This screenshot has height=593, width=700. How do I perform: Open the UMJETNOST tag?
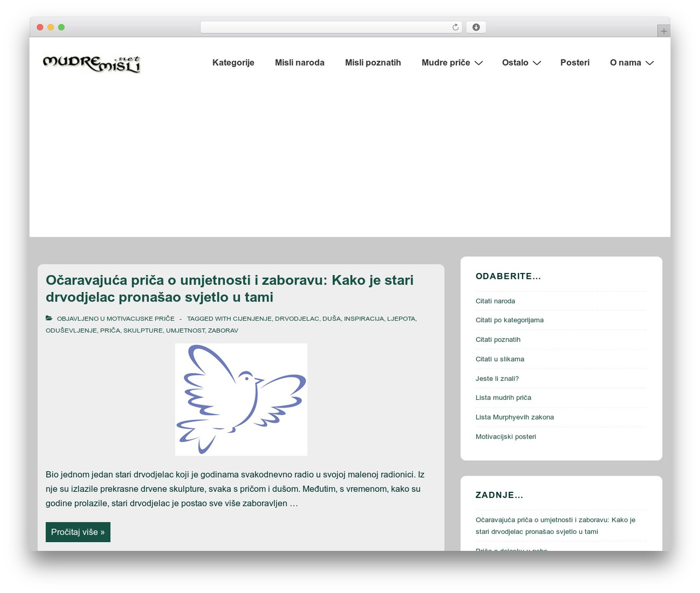tap(185, 330)
